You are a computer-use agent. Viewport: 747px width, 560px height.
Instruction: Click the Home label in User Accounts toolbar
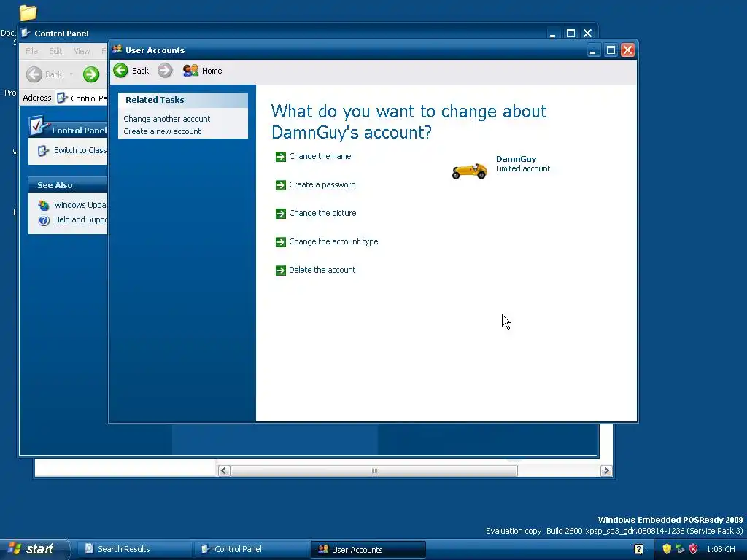(x=212, y=71)
